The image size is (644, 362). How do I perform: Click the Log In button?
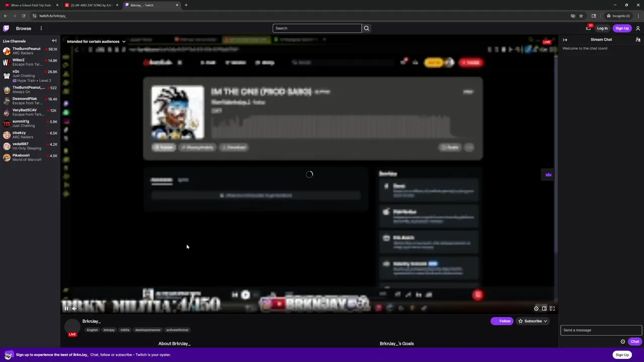(602, 28)
